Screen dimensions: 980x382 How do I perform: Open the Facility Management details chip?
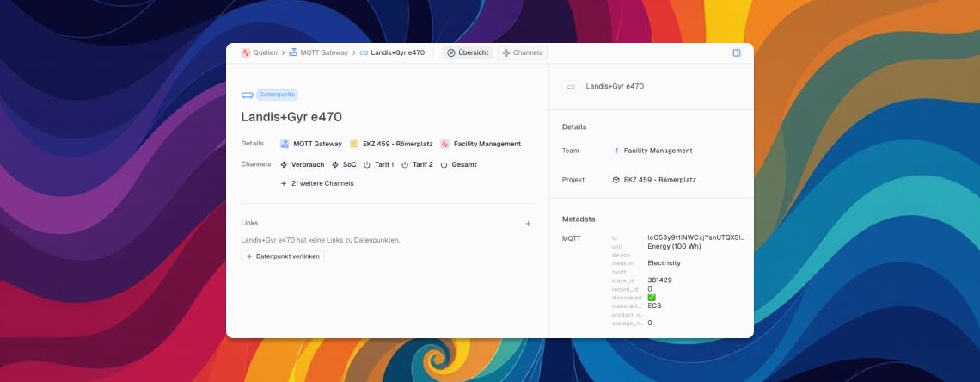pyautogui.click(x=487, y=144)
